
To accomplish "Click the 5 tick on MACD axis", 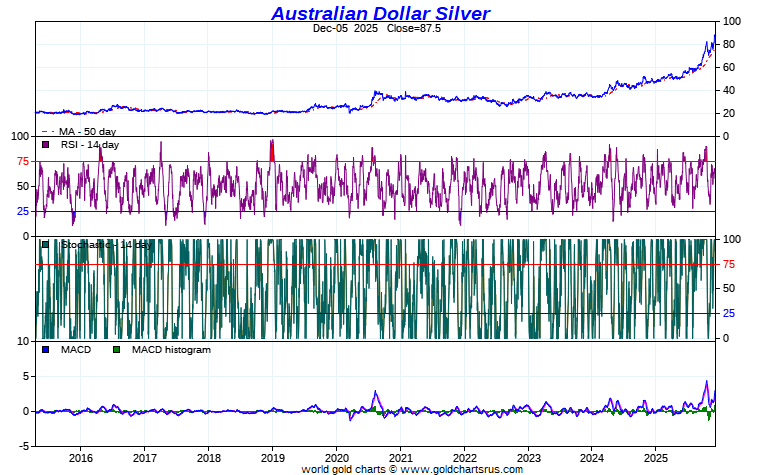I will point(26,377).
